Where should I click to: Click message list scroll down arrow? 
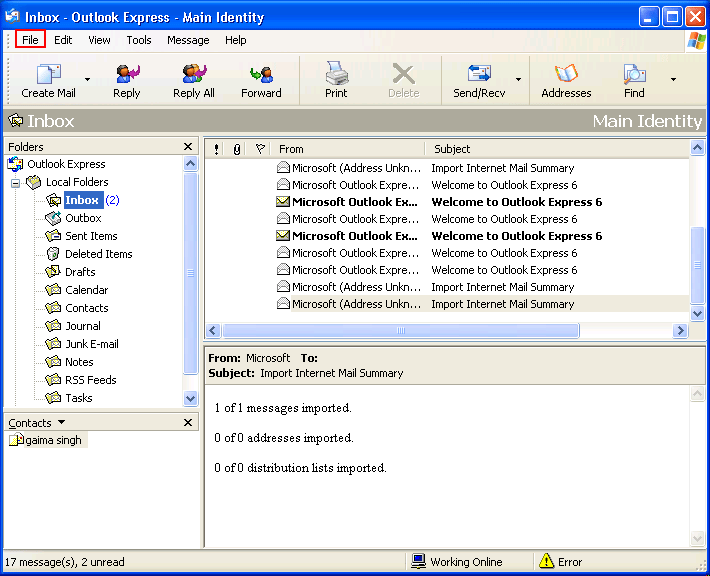697,313
